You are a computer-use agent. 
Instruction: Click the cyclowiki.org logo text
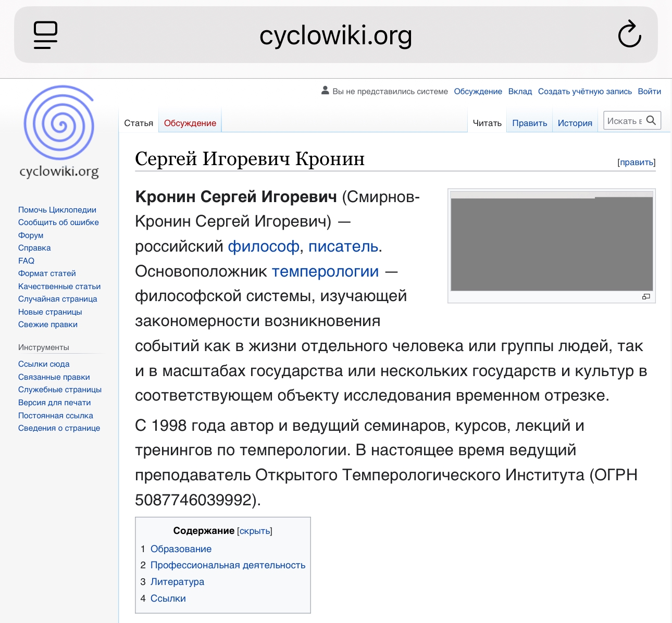[59, 171]
